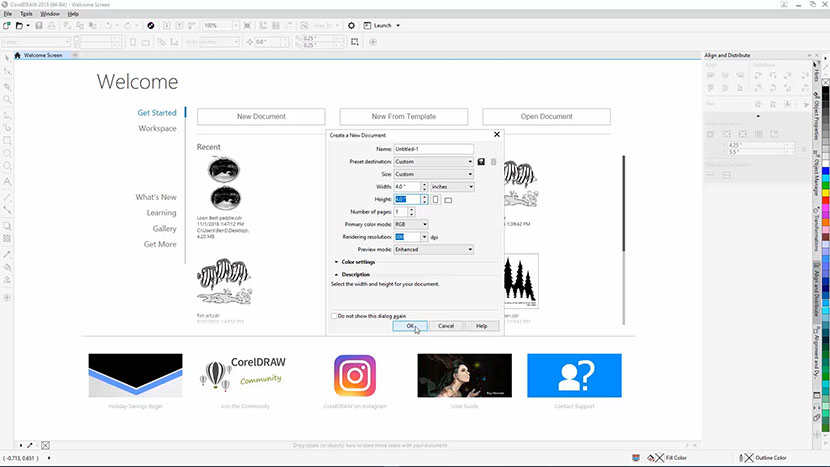
Task: Click the save preset disk icon
Action: click(x=481, y=161)
